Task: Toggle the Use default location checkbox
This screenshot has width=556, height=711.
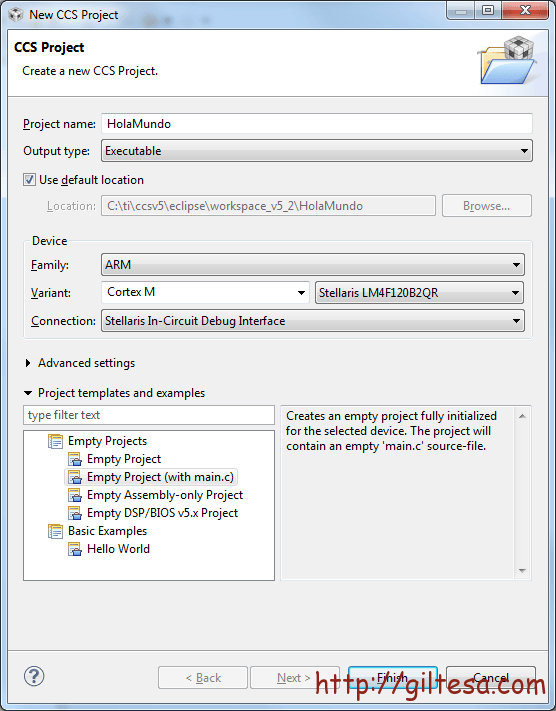Action: point(29,180)
